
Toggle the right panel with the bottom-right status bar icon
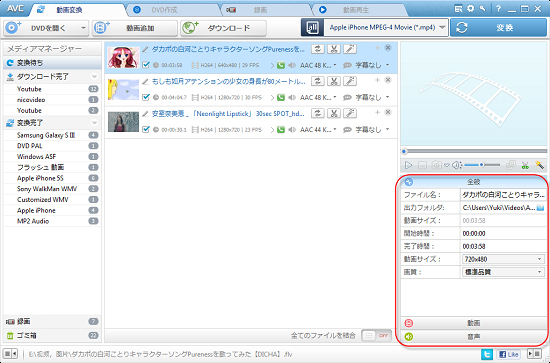point(534,354)
